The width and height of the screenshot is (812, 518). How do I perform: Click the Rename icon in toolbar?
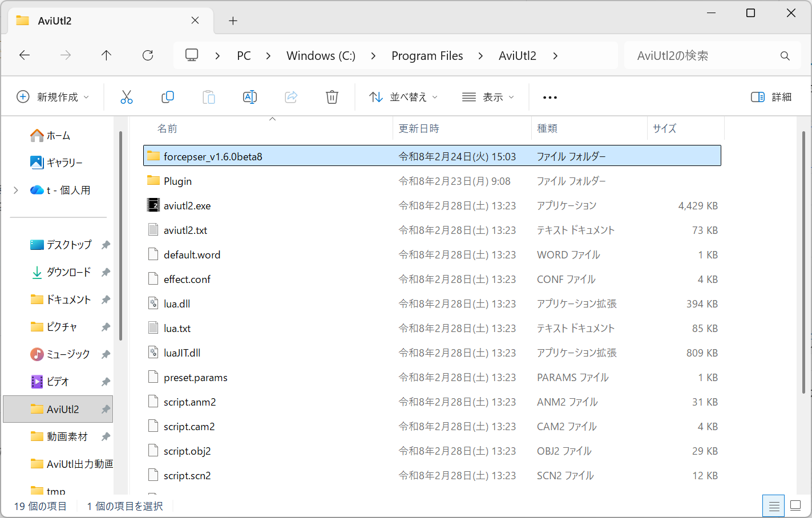pos(250,97)
